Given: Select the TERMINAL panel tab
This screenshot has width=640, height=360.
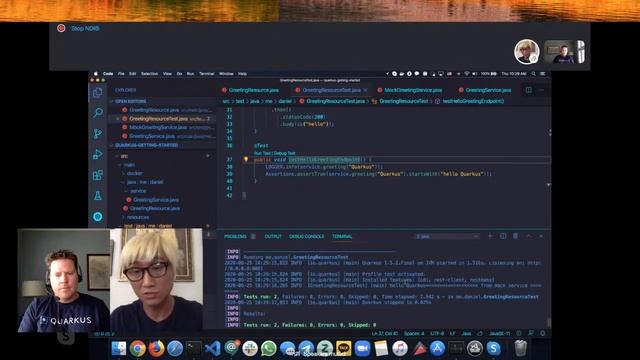Looking at the screenshot, I should [x=342, y=236].
